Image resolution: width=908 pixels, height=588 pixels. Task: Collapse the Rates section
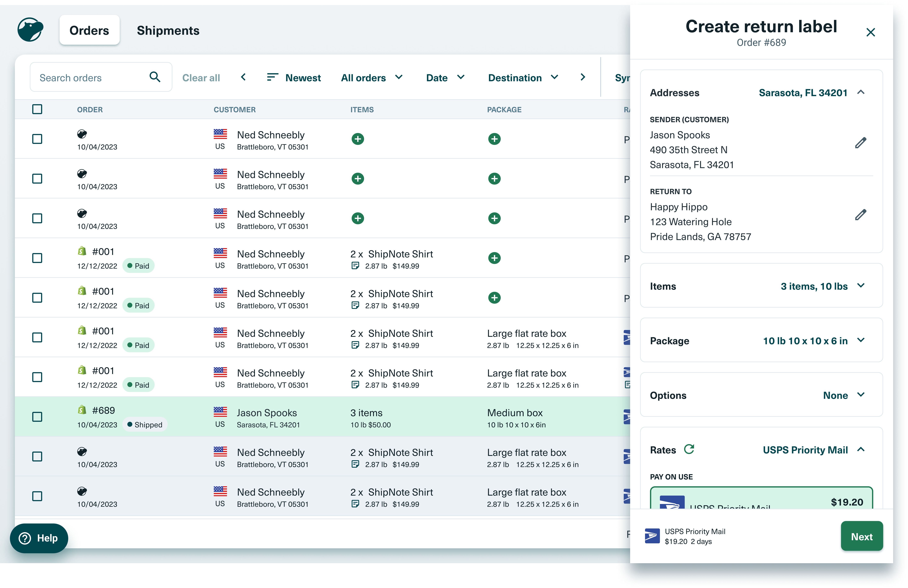coord(861,450)
